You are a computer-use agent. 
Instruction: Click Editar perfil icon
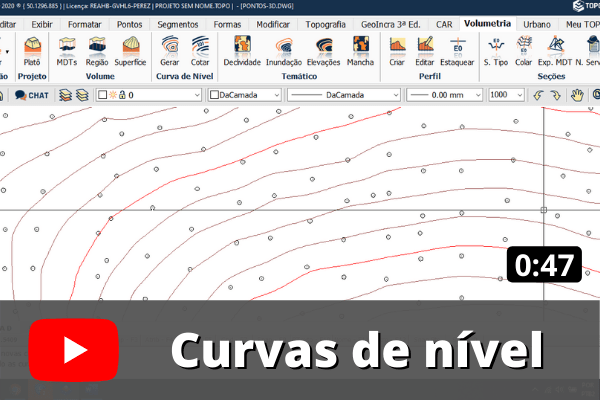425,51
